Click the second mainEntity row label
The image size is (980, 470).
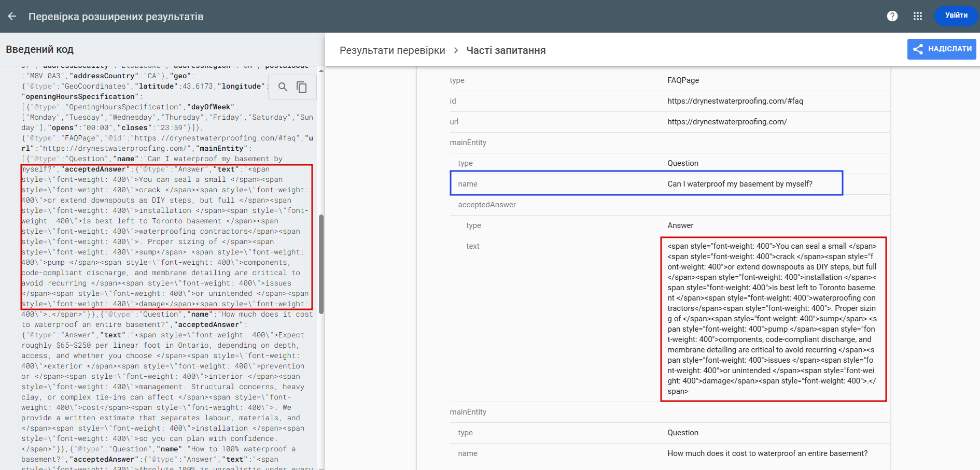[468, 412]
